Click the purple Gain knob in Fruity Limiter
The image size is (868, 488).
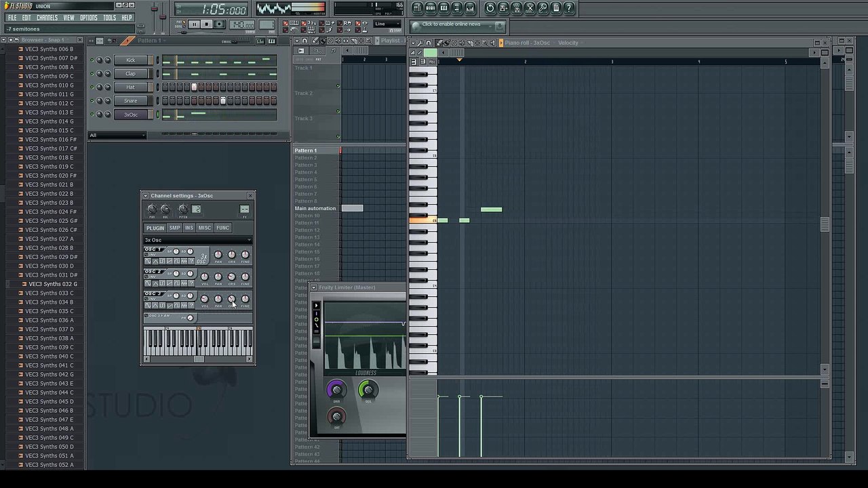coord(336,390)
